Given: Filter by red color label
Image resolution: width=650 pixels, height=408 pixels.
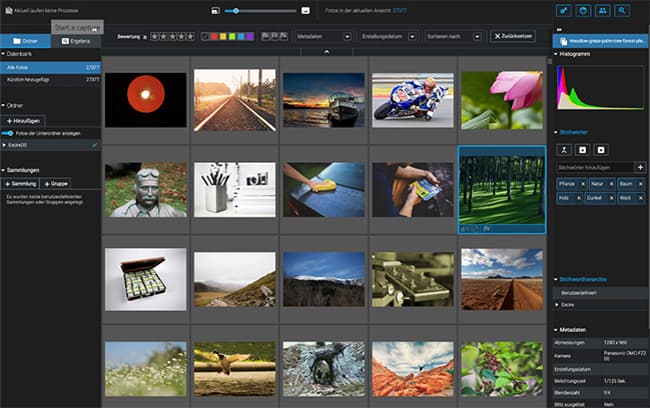Looking at the screenshot, I should click(x=214, y=36).
